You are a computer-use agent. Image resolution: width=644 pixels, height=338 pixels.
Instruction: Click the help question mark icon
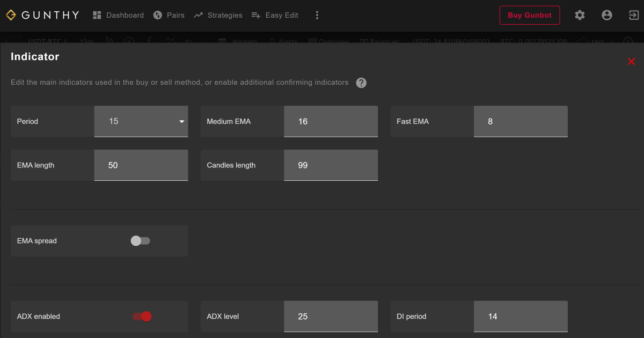tap(361, 83)
